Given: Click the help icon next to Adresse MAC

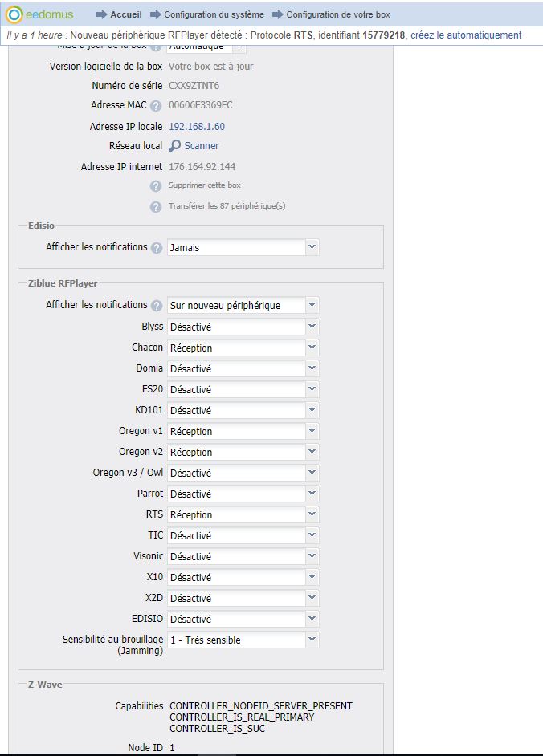Looking at the screenshot, I should [x=156, y=106].
